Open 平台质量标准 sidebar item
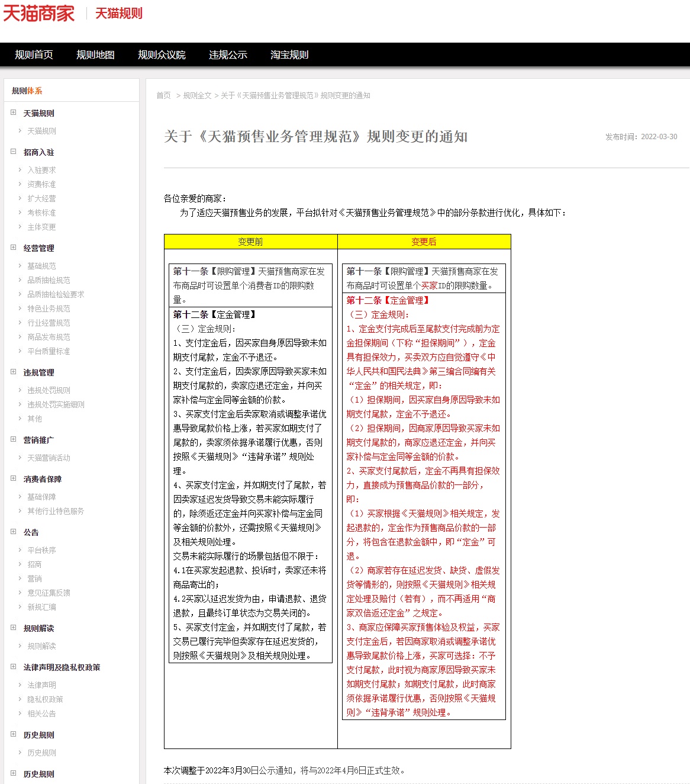Viewport: 690px width, 784px height. pos(49,351)
